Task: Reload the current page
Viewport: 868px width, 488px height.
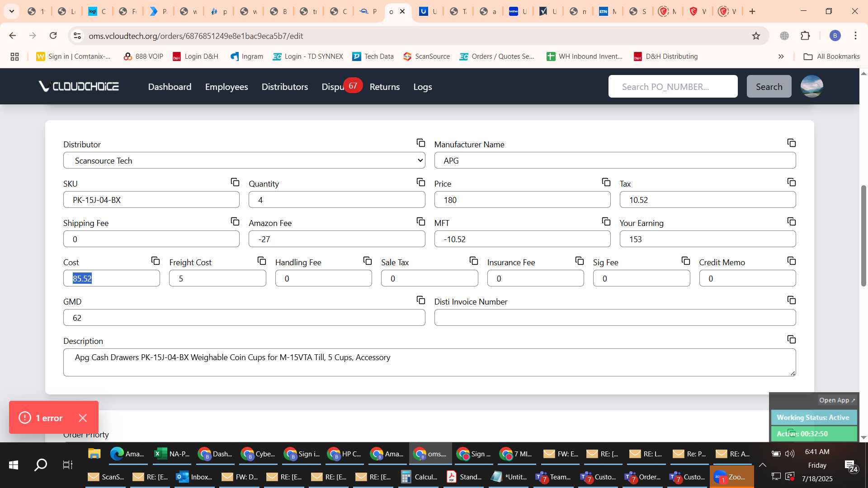Action: pyautogui.click(x=53, y=36)
